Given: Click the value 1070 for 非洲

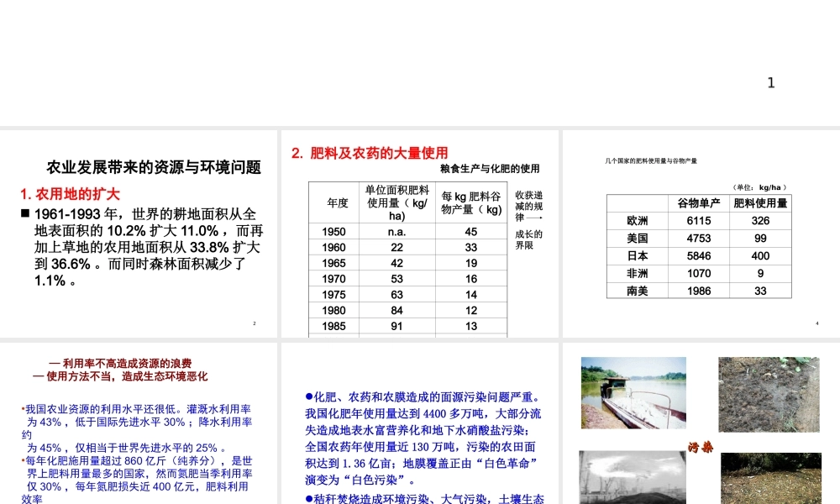Looking at the screenshot, I should [x=699, y=273].
